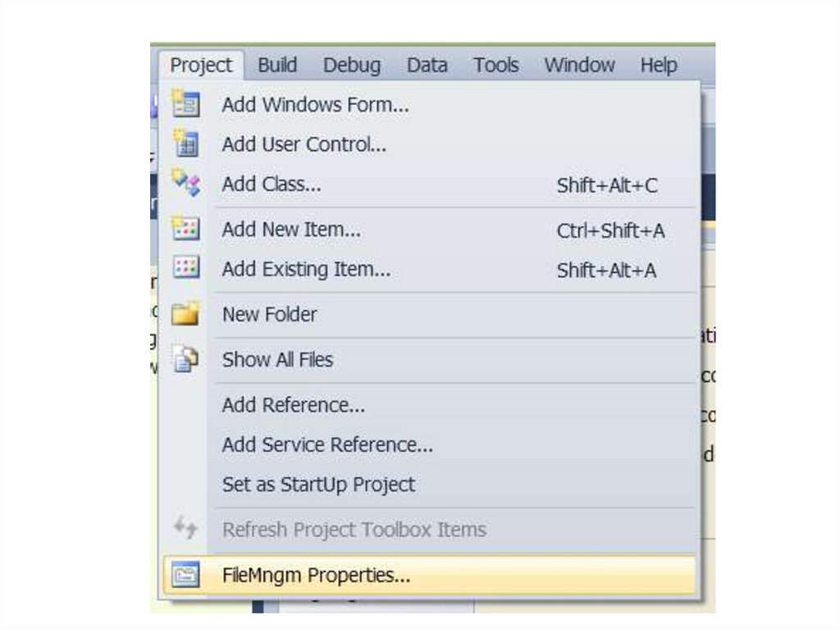Screen dimensions: 840x629
Task: Click the Add Windows Form icon
Action: [185, 104]
